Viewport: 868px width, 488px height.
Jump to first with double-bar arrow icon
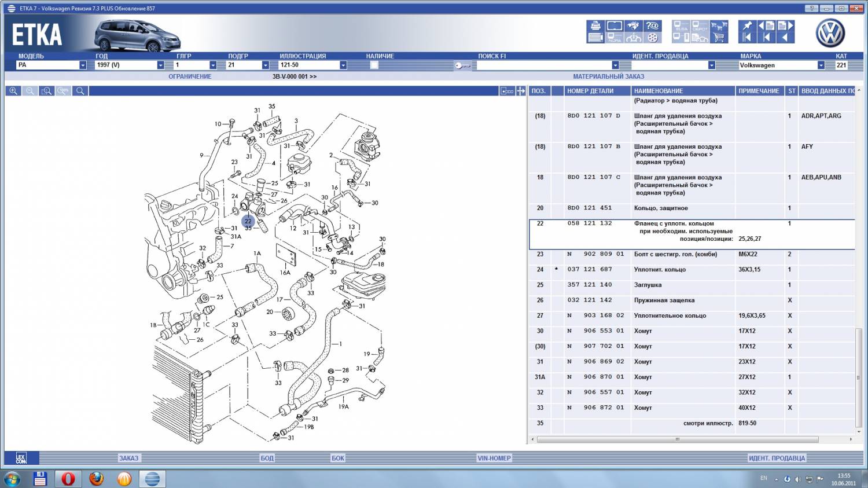(x=747, y=38)
